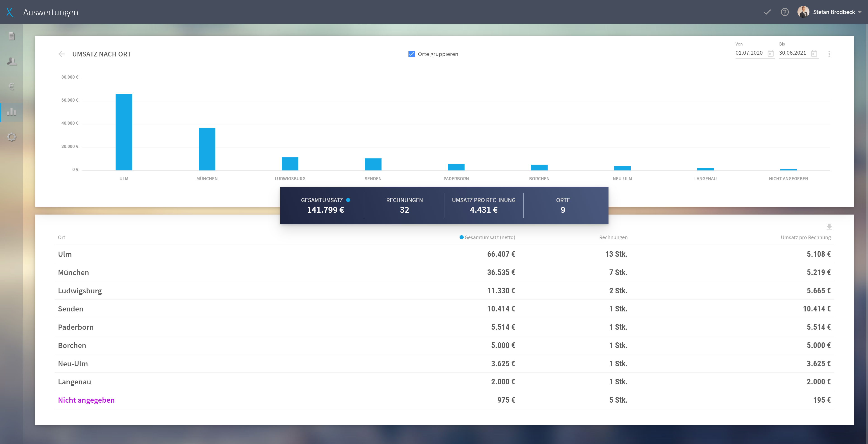Viewport: 868px width, 444px height.
Task: Select the Ulm table row
Action: point(444,254)
